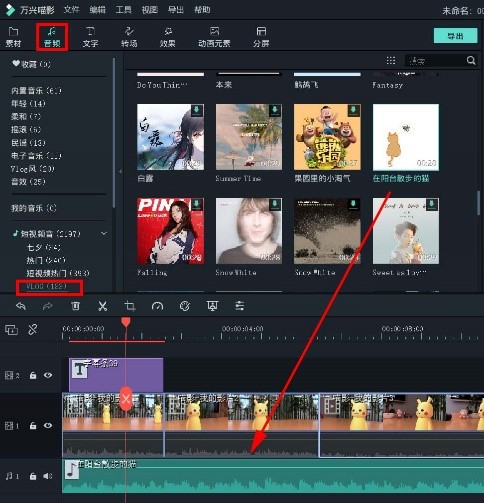Open the 编辑 menu

click(x=97, y=10)
